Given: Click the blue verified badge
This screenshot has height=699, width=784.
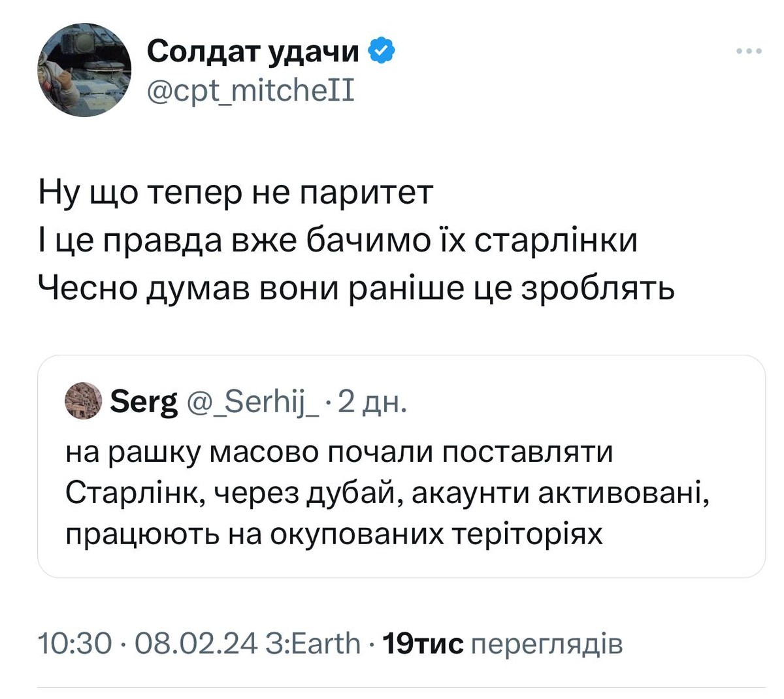Looking at the screenshot, I should (x=381, y=50).
